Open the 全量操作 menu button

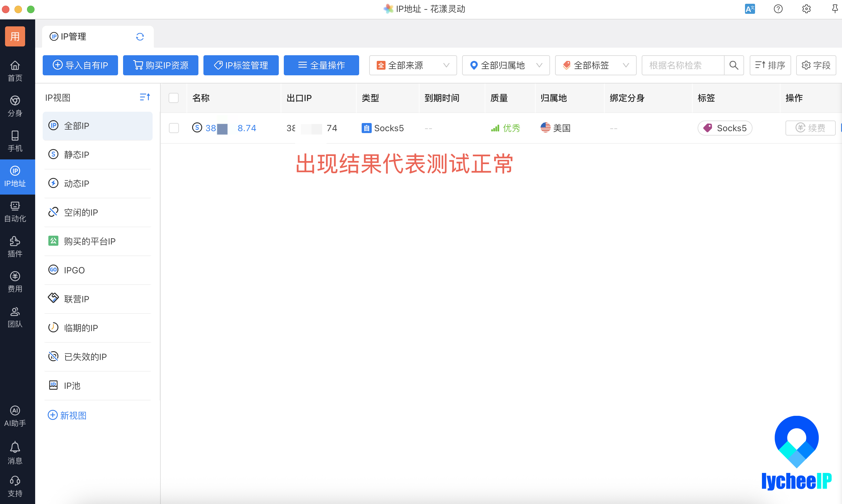click(x=321, y=65)
